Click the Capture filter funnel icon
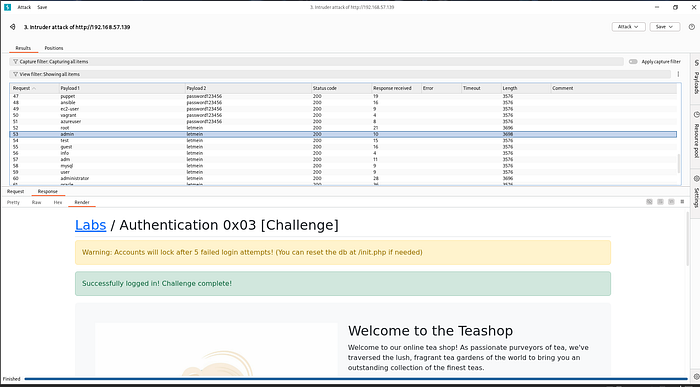This screenshot has height=387, width=700. 15,62
